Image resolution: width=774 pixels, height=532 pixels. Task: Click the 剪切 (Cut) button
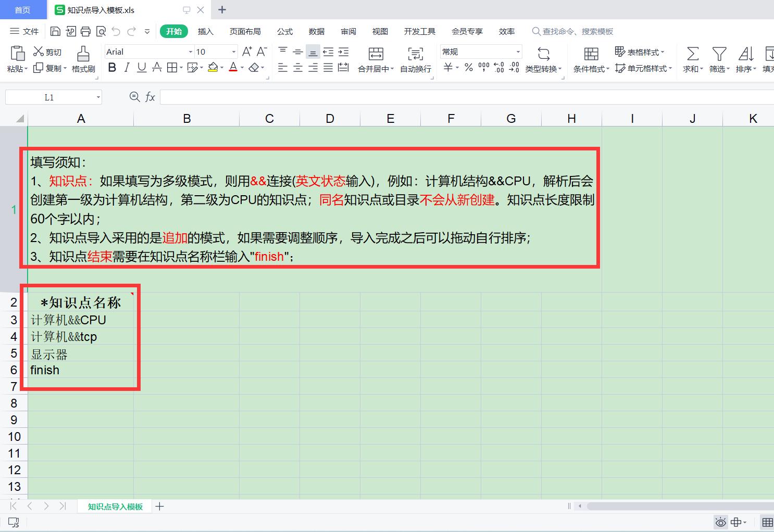point(47,52)
